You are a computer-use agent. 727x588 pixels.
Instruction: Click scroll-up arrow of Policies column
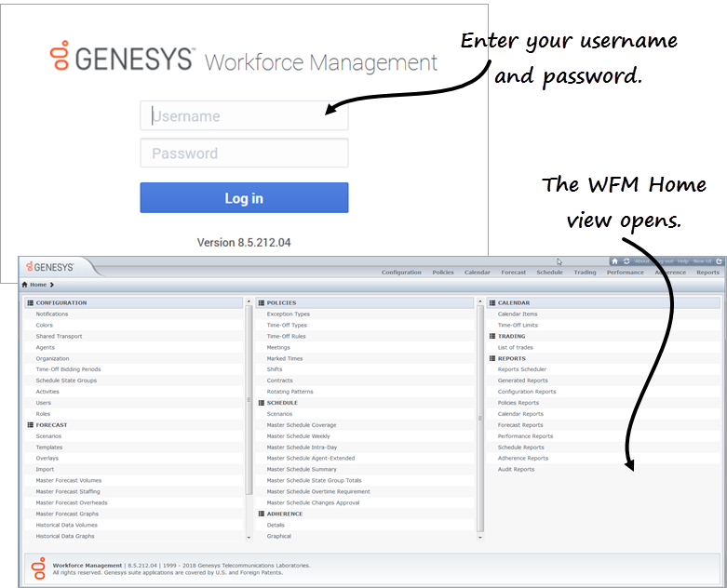pos(480,301)
